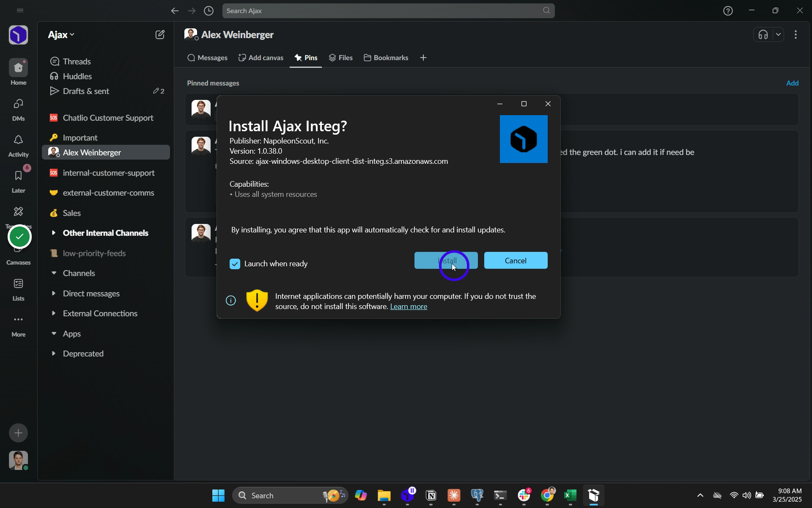The width and height of the screenshot is (812, 508).
Task: Switch to the Files tab
Action: click(x=340, y=58)
